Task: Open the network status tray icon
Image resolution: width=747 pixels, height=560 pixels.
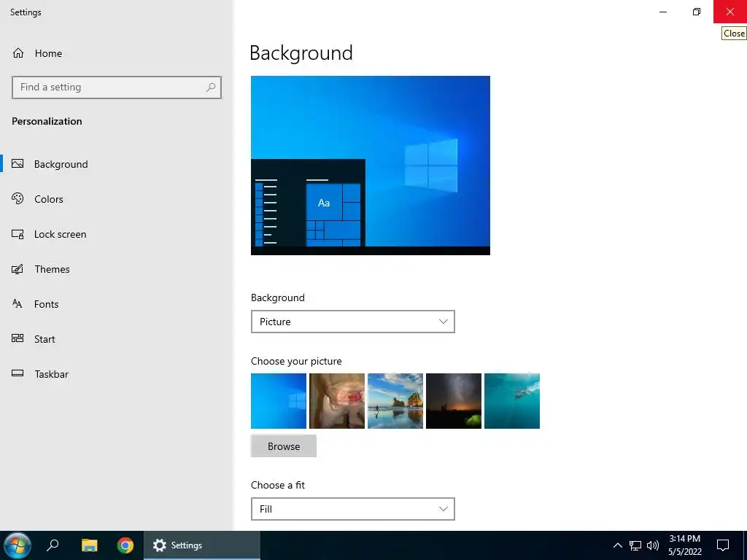Action: [x=635, y=545]
